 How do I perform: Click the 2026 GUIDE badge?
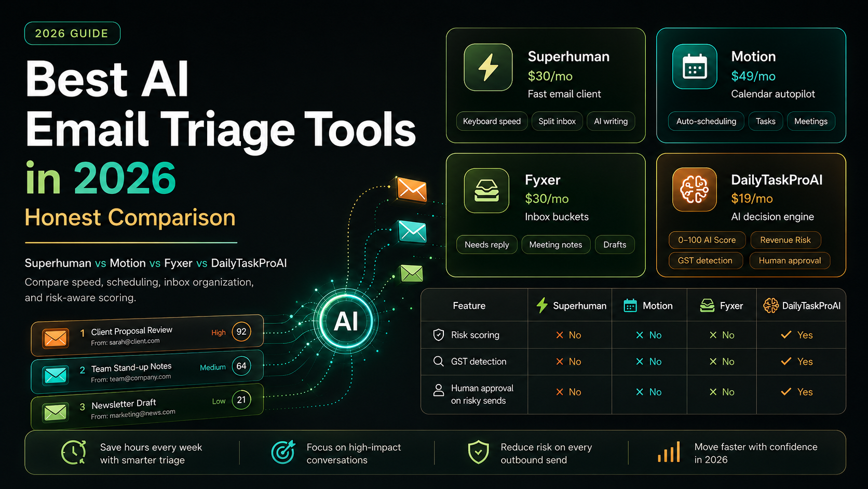pyautogui.click(x=72, y=33)
